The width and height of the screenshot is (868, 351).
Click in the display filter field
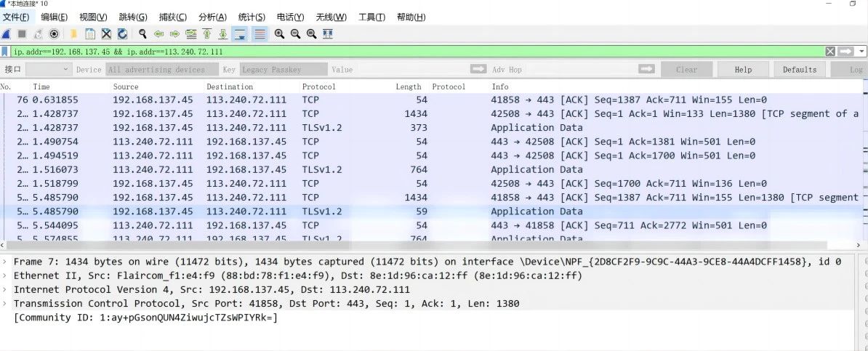point(415,52)
